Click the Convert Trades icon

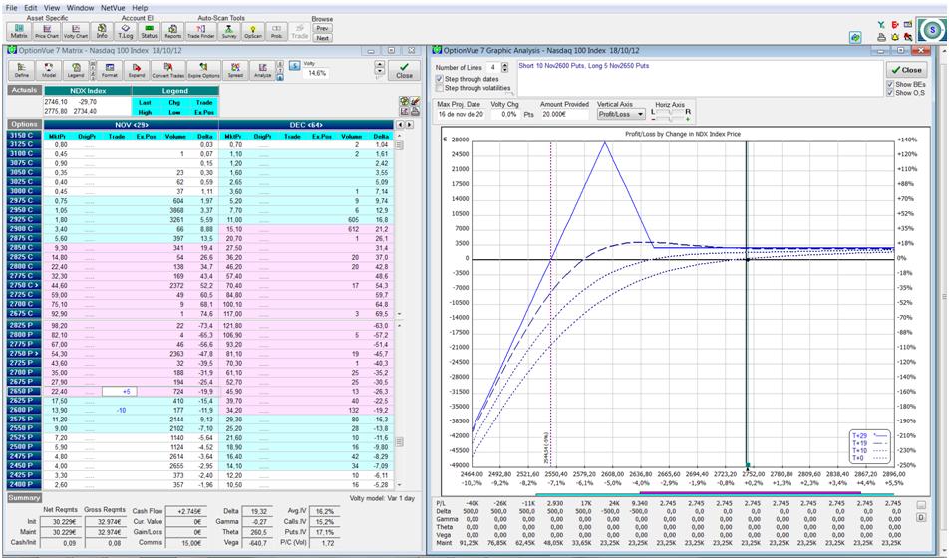[x=168, y=70]
